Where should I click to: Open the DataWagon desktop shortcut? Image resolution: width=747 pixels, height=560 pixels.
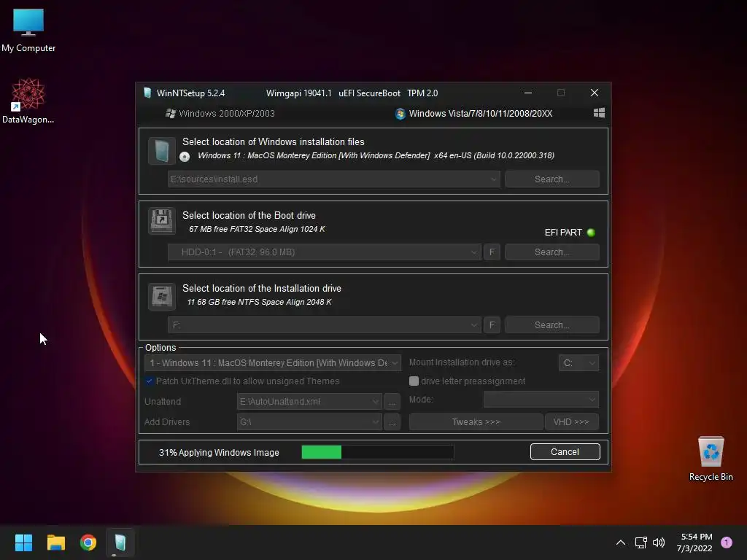coord(28,101)
